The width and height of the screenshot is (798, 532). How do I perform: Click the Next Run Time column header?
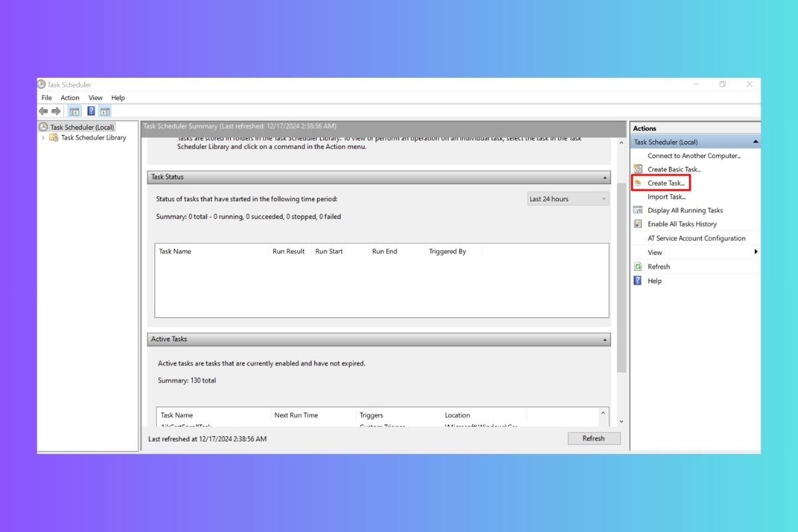point(313,415)
